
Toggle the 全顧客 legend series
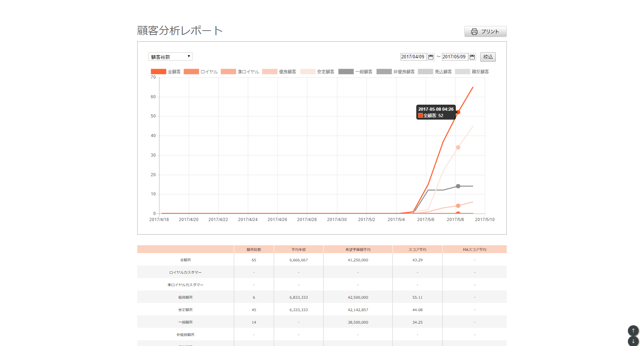(x=166, y=72)
